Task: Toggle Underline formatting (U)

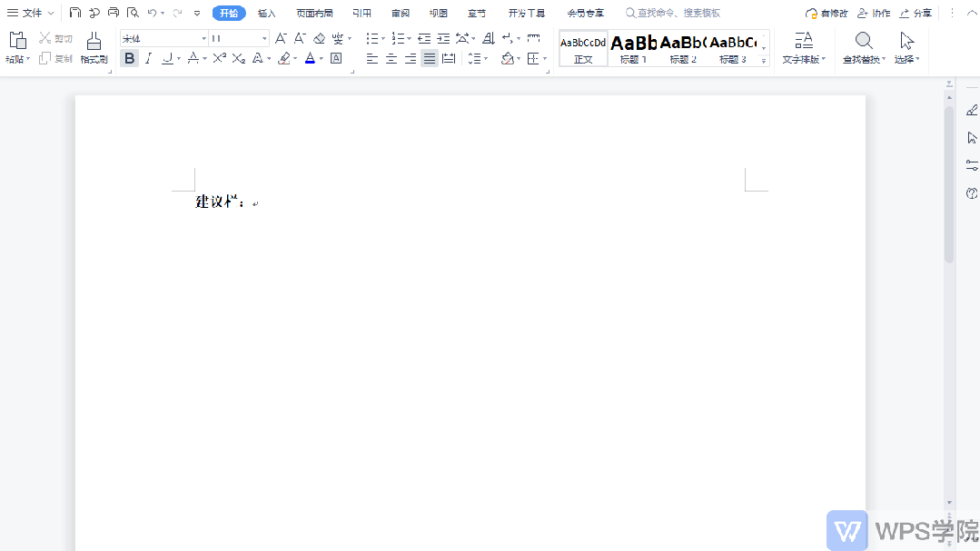Action: tap(167, 58)
